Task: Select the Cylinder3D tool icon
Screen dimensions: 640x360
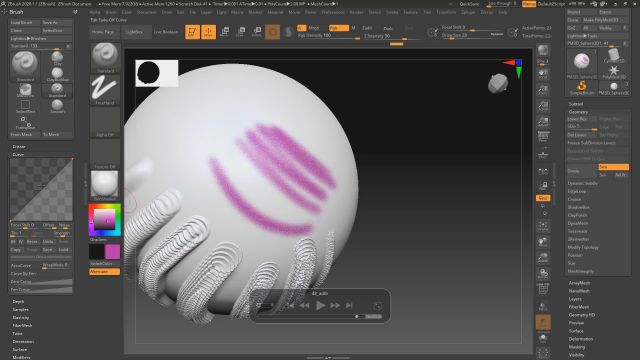Action: pyautogui.click(x=613, y=56)
